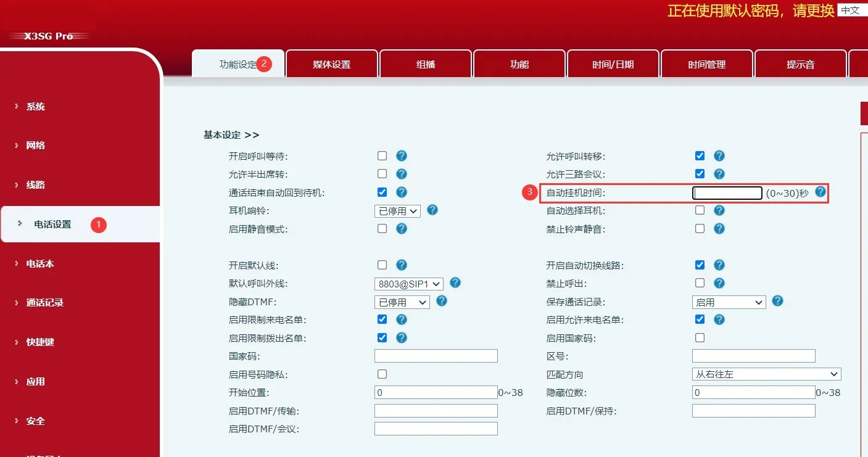
Task: Open the 提示音 tab
Action: point(800,64)
